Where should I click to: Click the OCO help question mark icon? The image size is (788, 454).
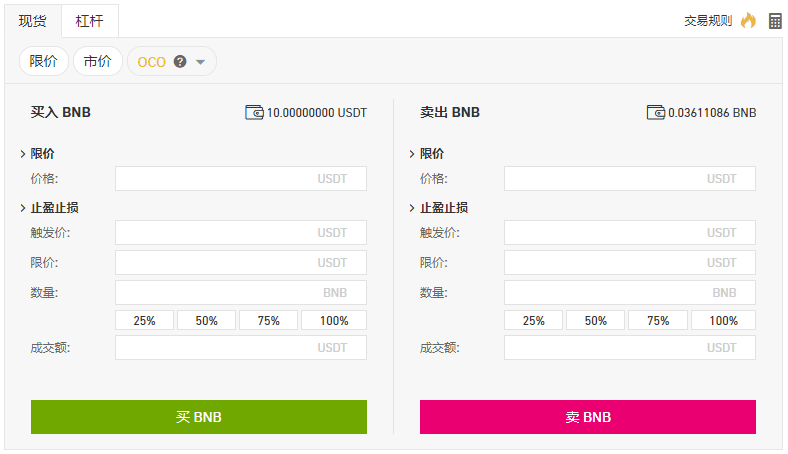180,61
